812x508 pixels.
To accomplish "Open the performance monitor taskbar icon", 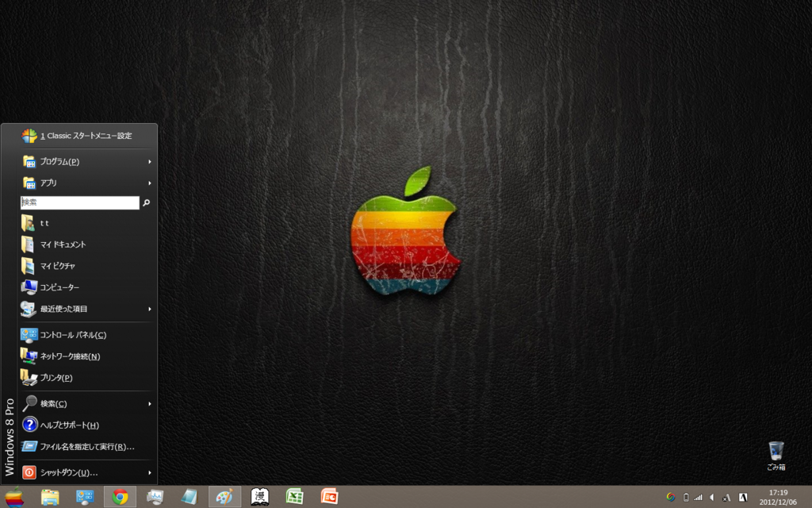I will (155, 497).
